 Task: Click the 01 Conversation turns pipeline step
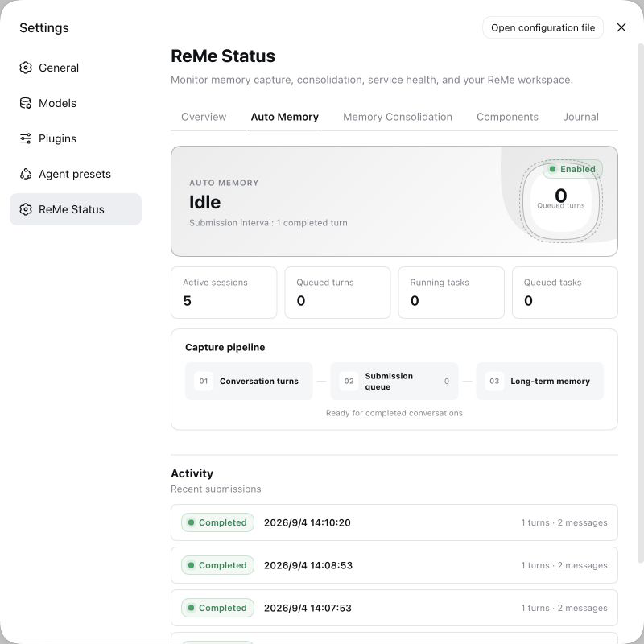pyautogui.click(x=249, y=381)
